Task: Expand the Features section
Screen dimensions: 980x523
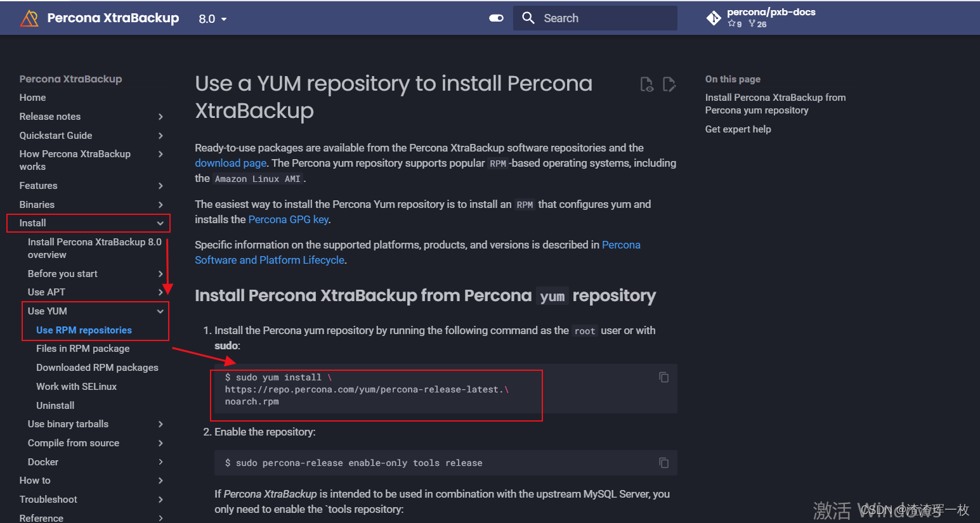Action: click(160, 186)
